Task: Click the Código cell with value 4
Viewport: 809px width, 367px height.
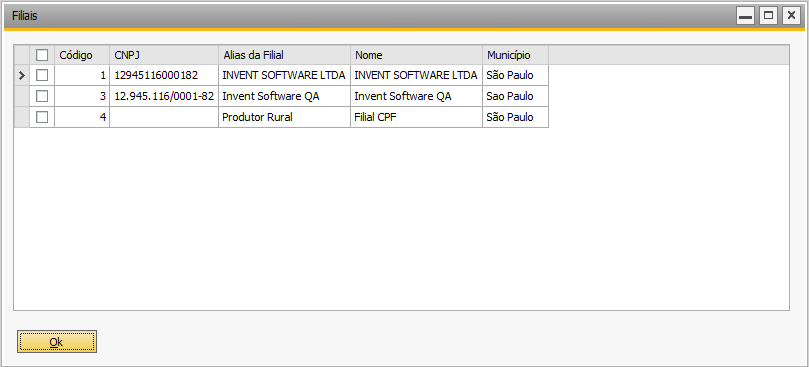Action: pyautogui.click(x=82, y=117)
